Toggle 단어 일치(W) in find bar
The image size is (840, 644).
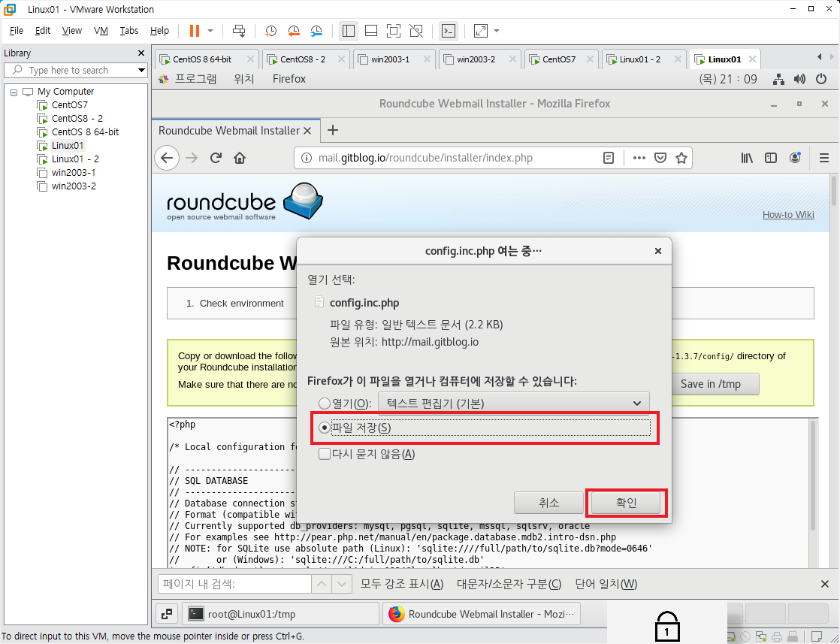(x=606, y=584)
